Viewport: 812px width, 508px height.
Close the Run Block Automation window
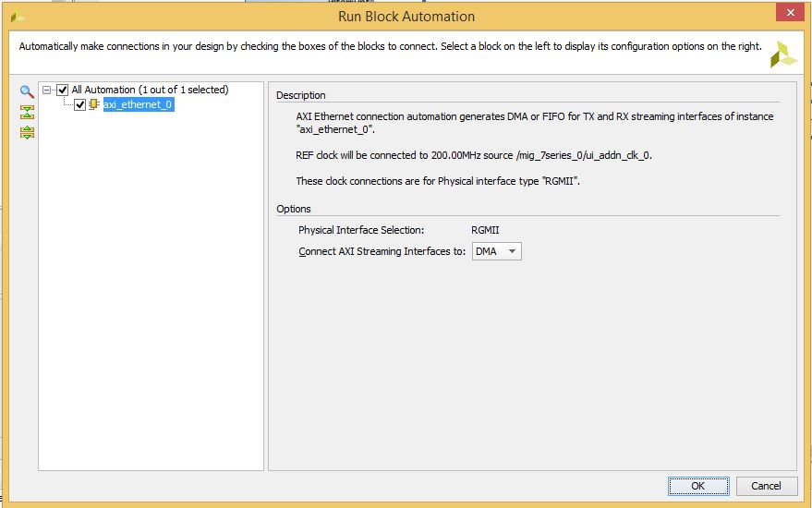click(790, 12)
